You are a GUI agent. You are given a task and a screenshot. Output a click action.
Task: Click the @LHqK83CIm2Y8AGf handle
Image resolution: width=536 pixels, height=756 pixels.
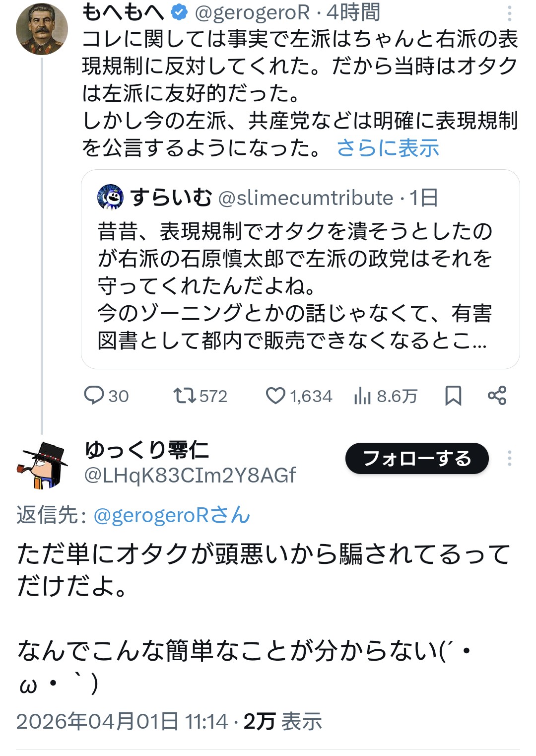(190, 476)
